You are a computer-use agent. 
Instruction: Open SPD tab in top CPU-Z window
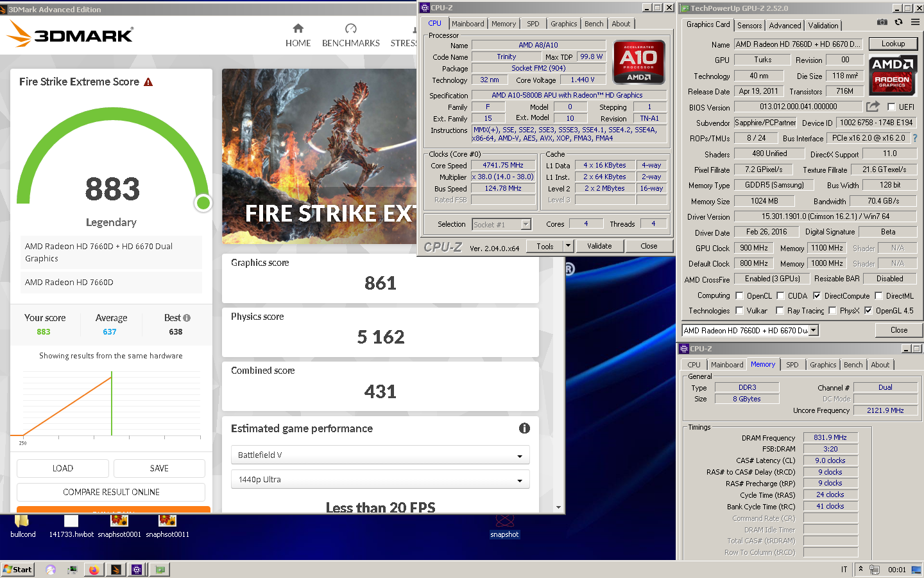tap(533, 24)
